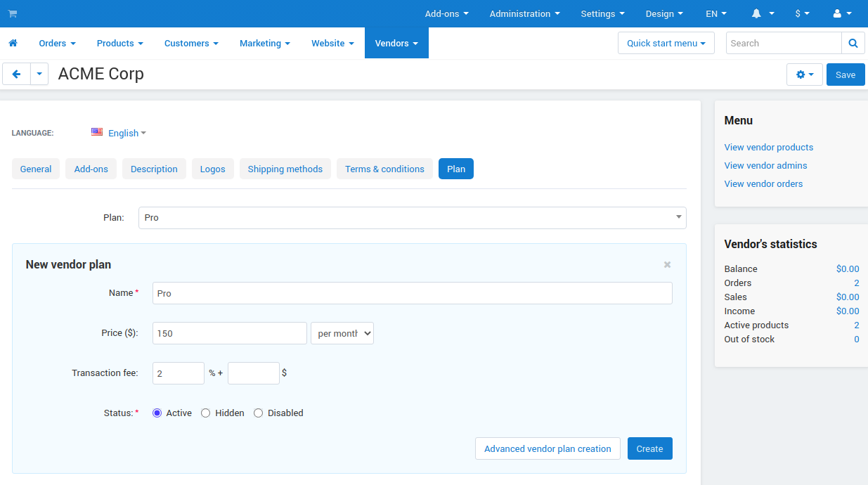Viewport: 868px width, 485px height.
Task: Expand the Administration menu
Action: [x=525, y=13]
